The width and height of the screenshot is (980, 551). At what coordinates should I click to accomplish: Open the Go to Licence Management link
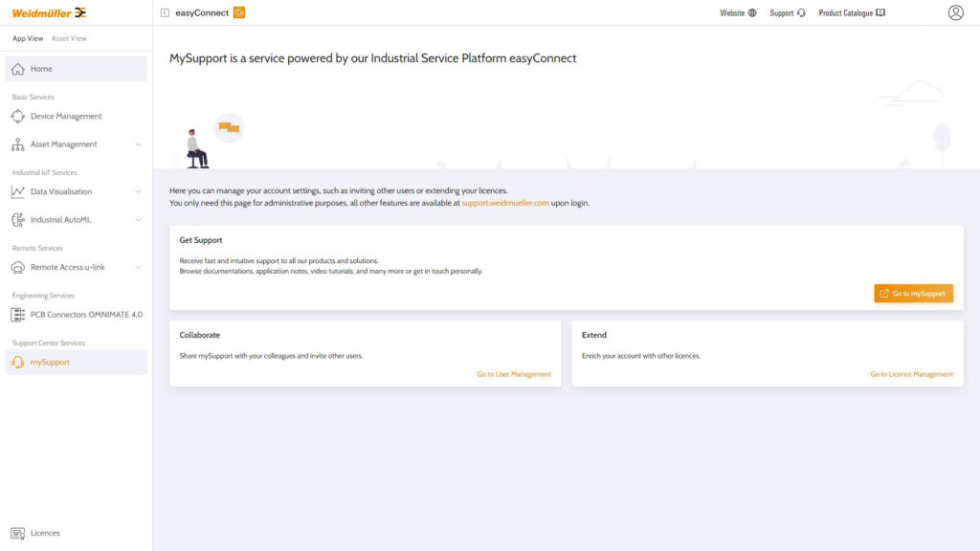[911, 374]
